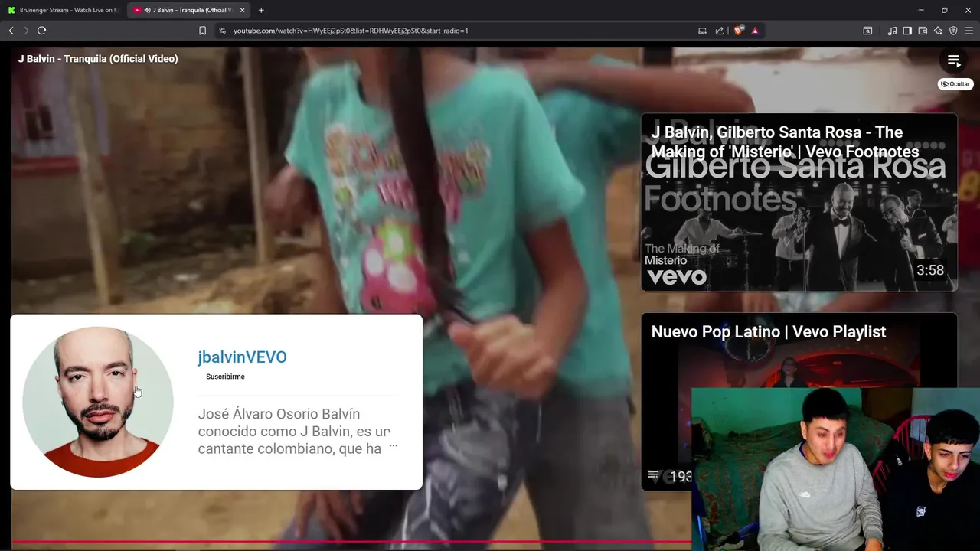Select the J Balvin - Tranquila tab
The image size is (980, 551).
coord(188,10)
